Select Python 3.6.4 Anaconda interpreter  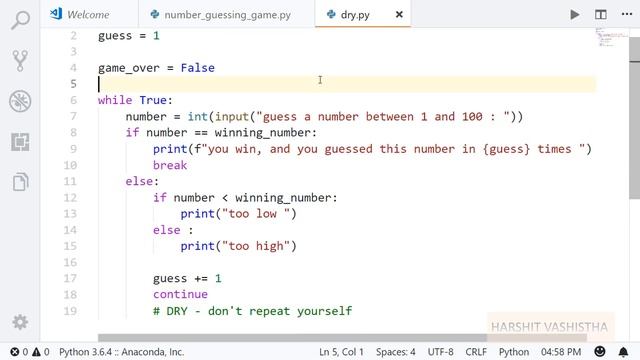coord(121,352)
